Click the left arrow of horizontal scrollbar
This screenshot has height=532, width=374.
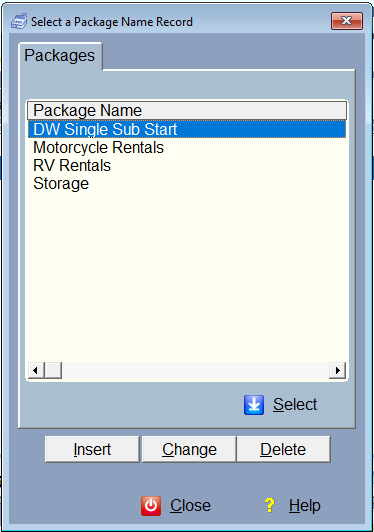coord(36,370)
